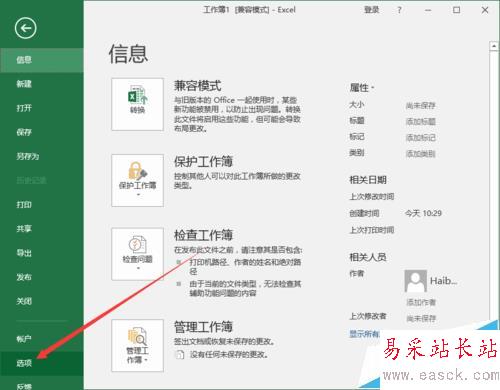
Task: Click 添加标记 field
Action: click(421, 138)
